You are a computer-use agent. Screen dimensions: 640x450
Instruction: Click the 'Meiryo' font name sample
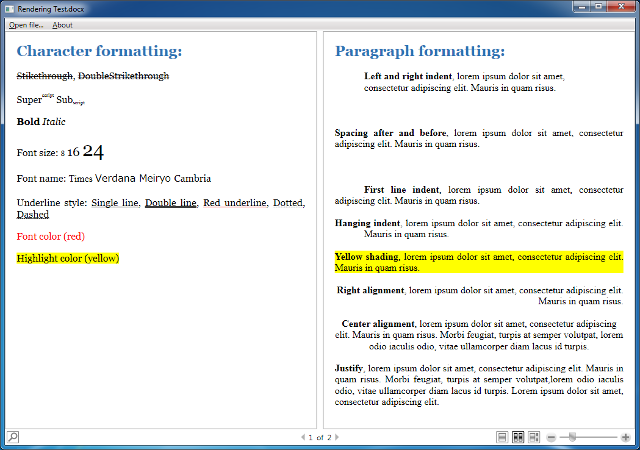[155, 178]
